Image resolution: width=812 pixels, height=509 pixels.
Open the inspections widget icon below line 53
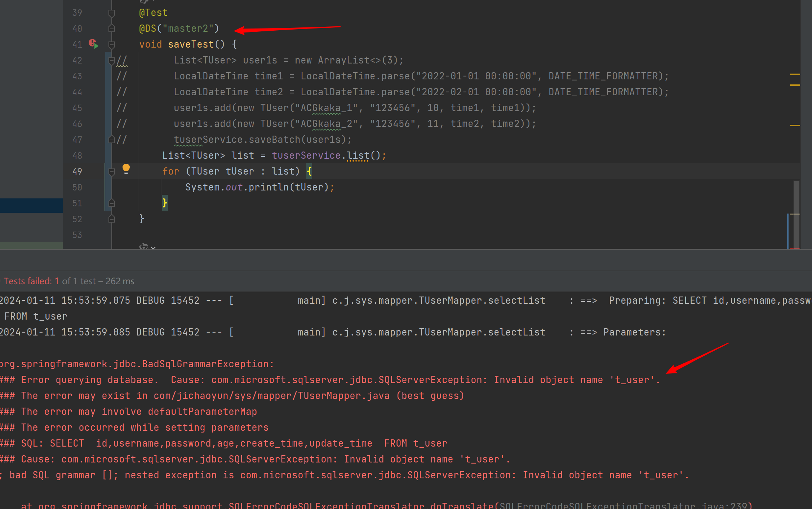click(x=143, y=247)
